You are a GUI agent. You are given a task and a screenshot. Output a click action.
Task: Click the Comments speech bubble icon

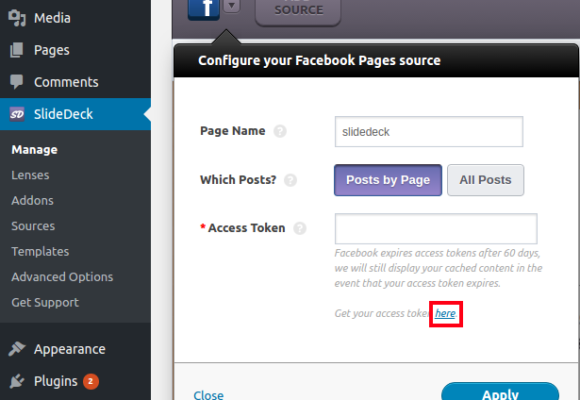coord(17,82)
